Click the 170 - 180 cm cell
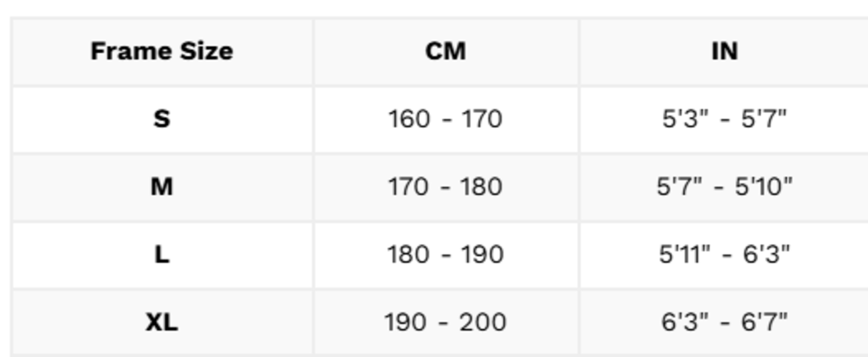This screenshot has height=357, width=868. click(x=446, y=187)
